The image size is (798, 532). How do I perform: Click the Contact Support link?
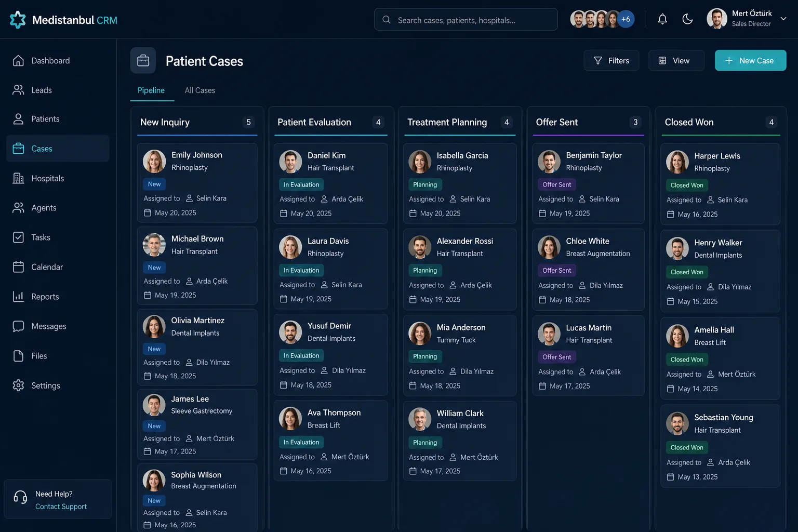pos(61,507)
